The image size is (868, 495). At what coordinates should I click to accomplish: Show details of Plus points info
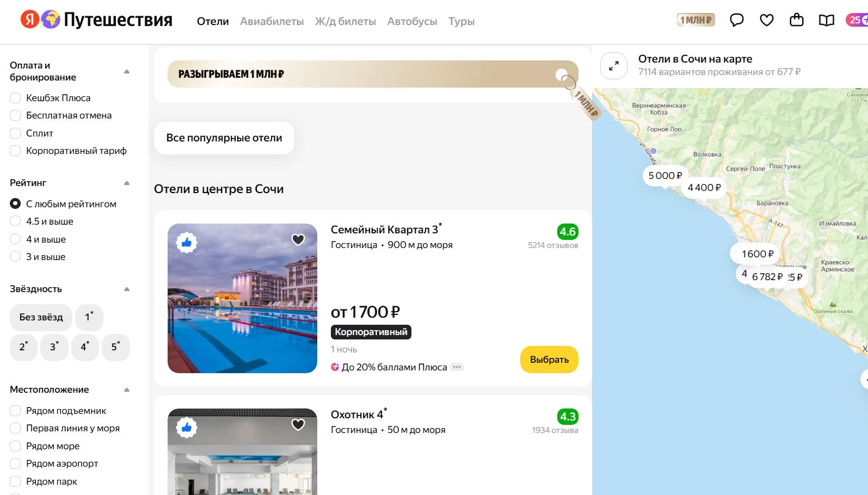(x=457, y=367)
